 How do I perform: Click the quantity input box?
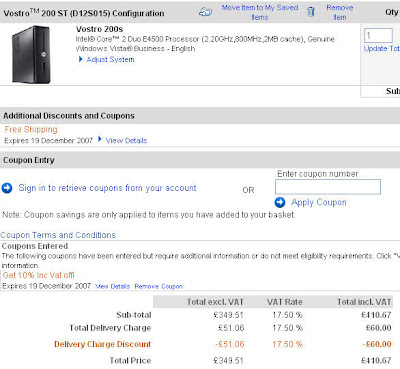point(378,35)
